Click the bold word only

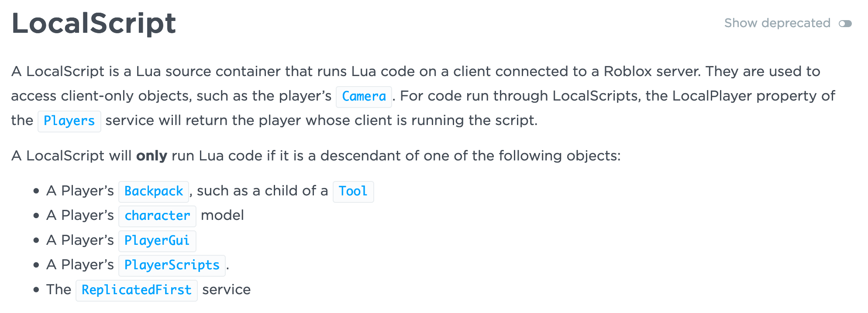point(152,156)
